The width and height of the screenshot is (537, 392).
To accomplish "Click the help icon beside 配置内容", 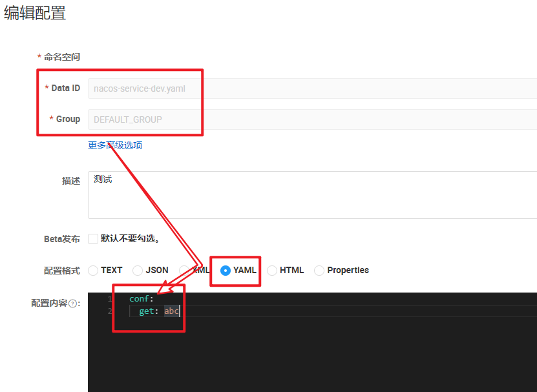I will [73, 304].
